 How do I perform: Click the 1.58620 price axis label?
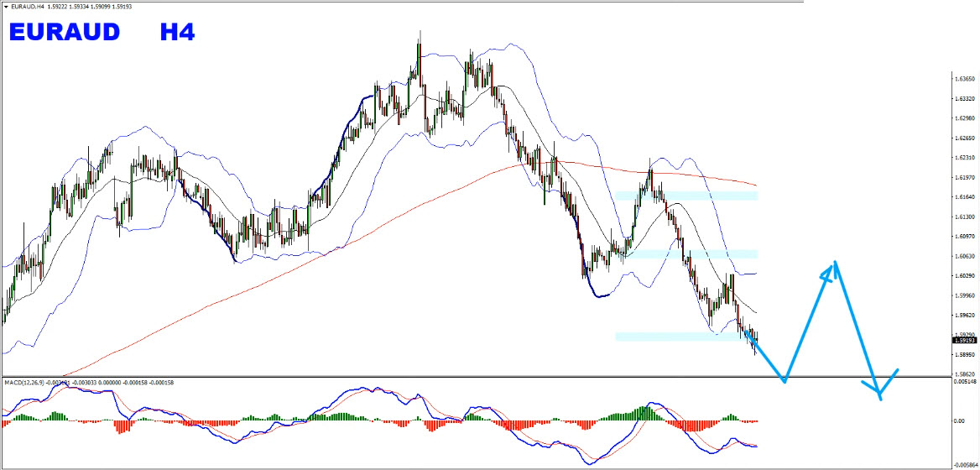(965, 373)
